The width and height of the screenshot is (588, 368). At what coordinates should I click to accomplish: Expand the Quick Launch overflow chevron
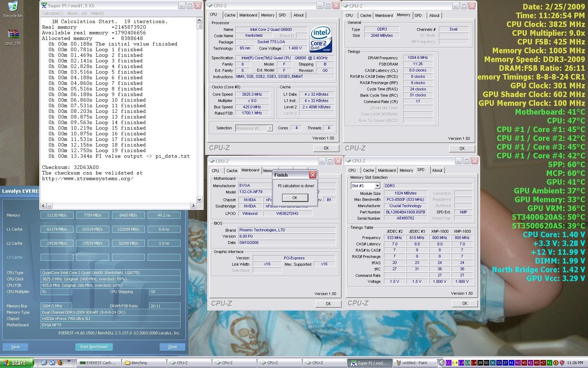(x=69, y=361)
